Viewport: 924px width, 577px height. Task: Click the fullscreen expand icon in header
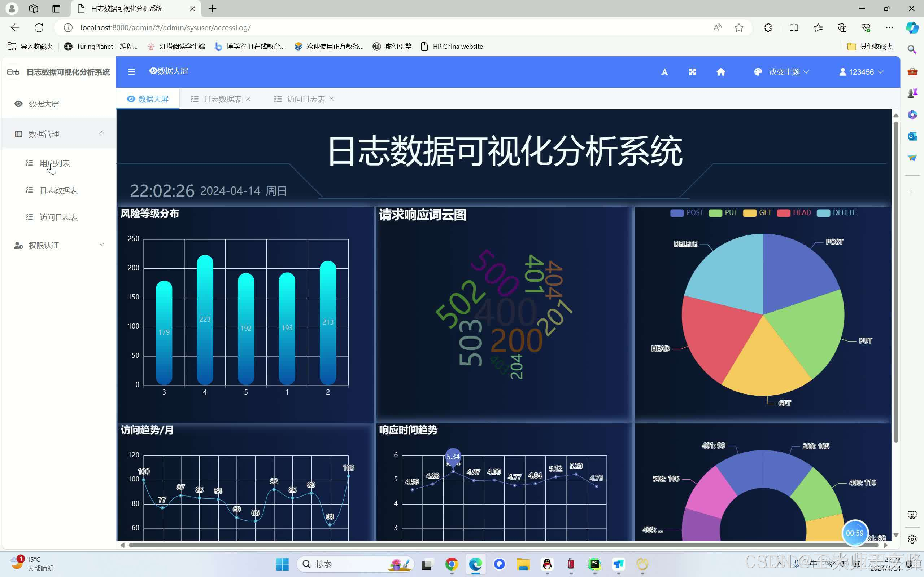pos(692,72)
